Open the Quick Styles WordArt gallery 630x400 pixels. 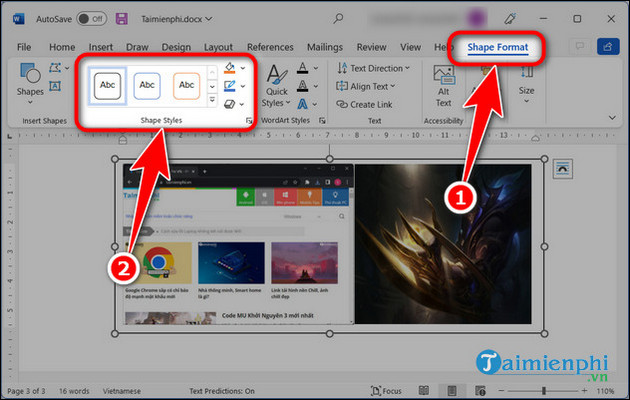(276, 86)
